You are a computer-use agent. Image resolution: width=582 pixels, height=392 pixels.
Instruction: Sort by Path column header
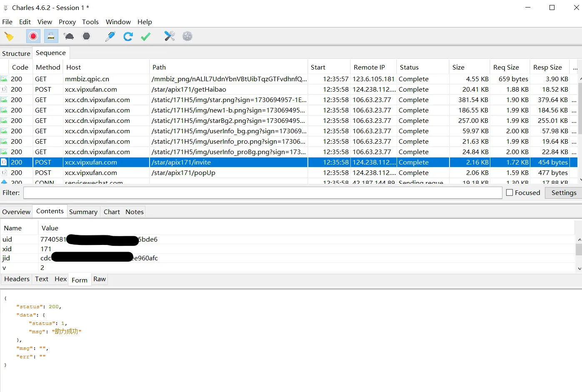click(229, 67)
